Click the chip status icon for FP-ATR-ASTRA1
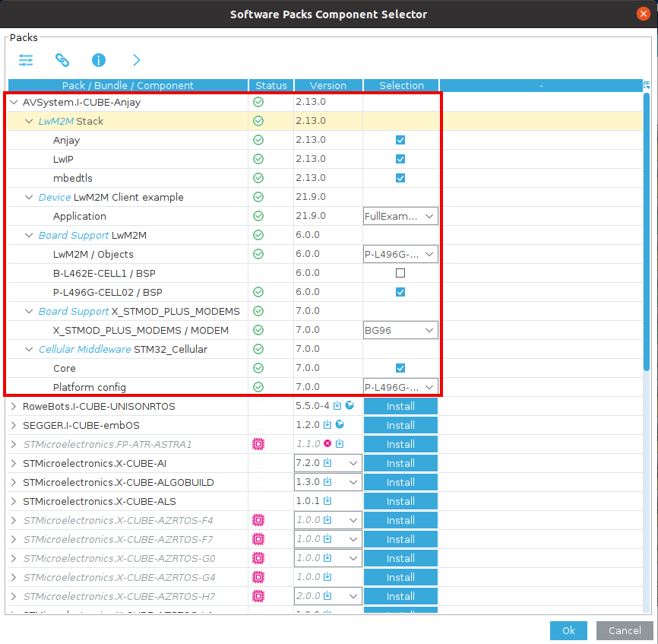This screenshot has width=658, height=644. [x=258, y=444]
